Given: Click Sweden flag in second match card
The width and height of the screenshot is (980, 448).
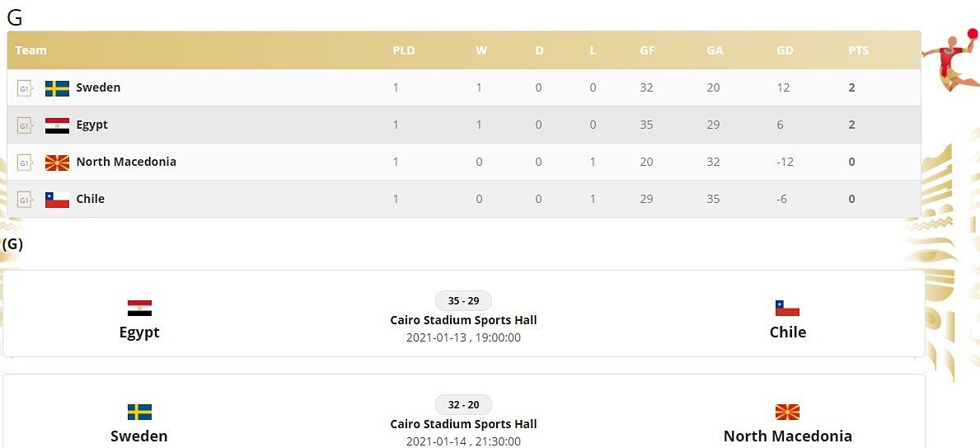Looking at the screenshot, I should (x=139, y=413).
